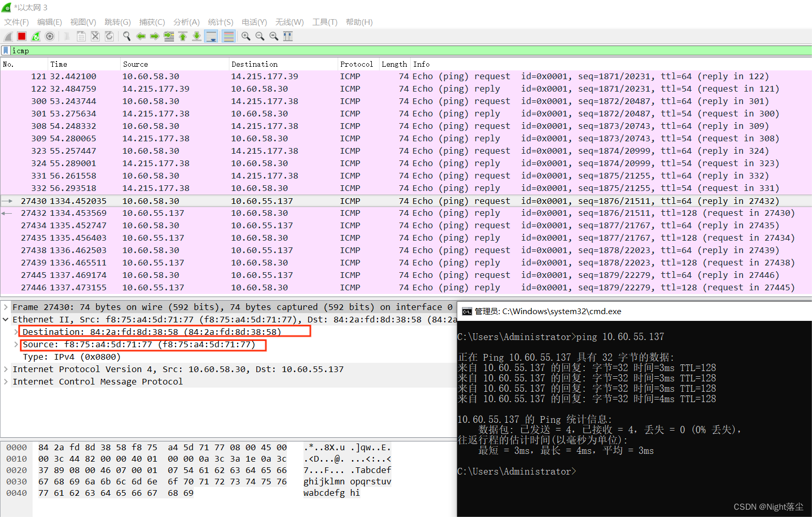Restart the current capture with the green fin
This screenshot has height=517, width=812.
pos(36,36)
